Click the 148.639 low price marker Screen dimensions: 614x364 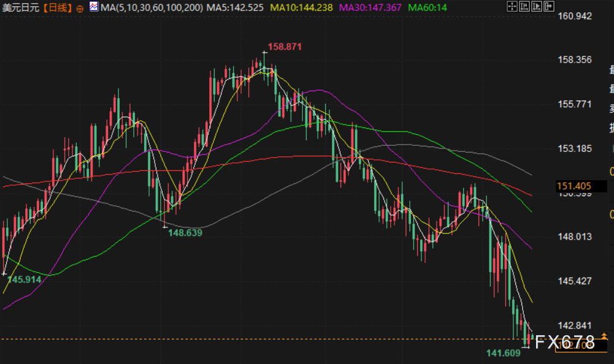point(185,233)
